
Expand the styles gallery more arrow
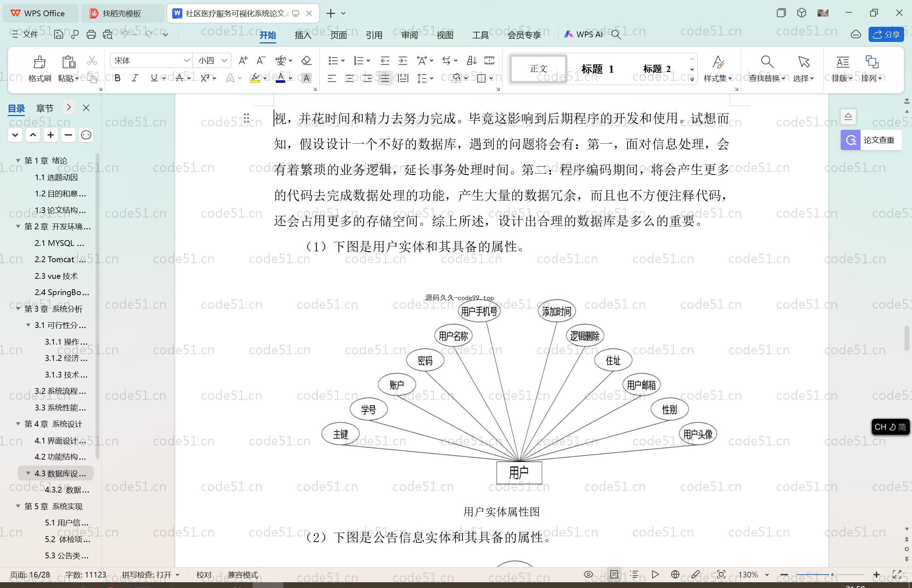(x=692, y=80)
